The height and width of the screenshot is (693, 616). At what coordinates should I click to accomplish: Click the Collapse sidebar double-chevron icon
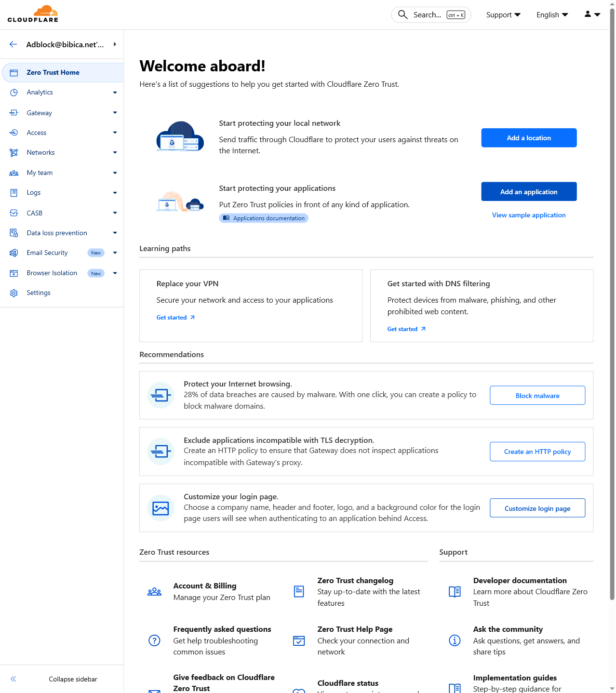click(13, 679)
